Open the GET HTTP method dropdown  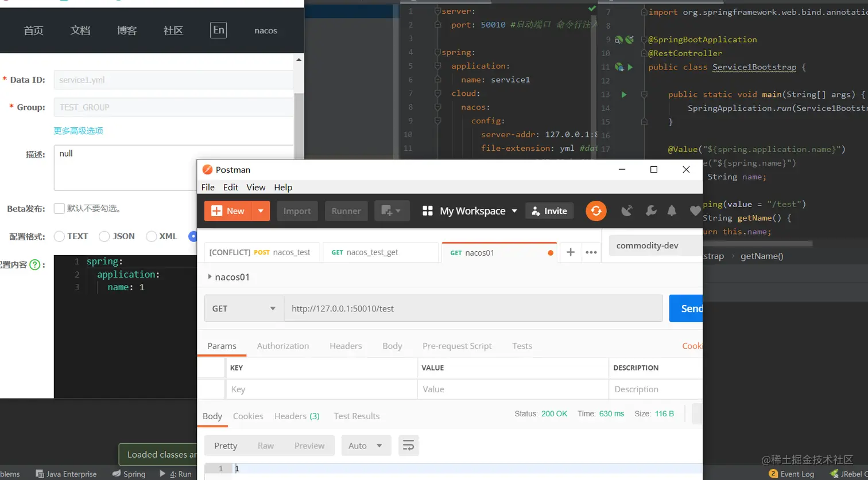(244, 309)
